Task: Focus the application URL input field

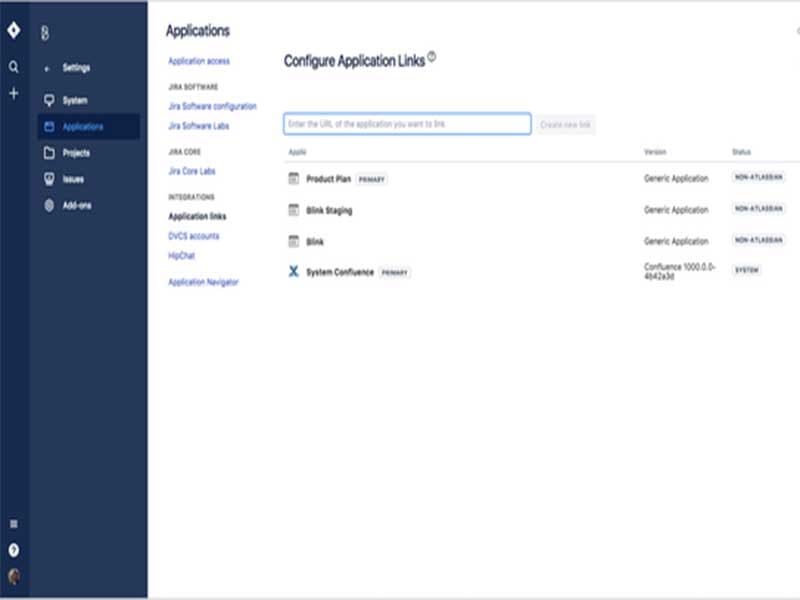Action: pos(407,124)
